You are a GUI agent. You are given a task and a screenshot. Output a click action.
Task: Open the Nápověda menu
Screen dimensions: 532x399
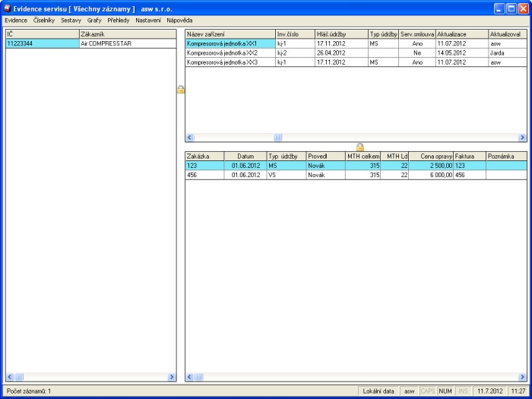[179, 21]
